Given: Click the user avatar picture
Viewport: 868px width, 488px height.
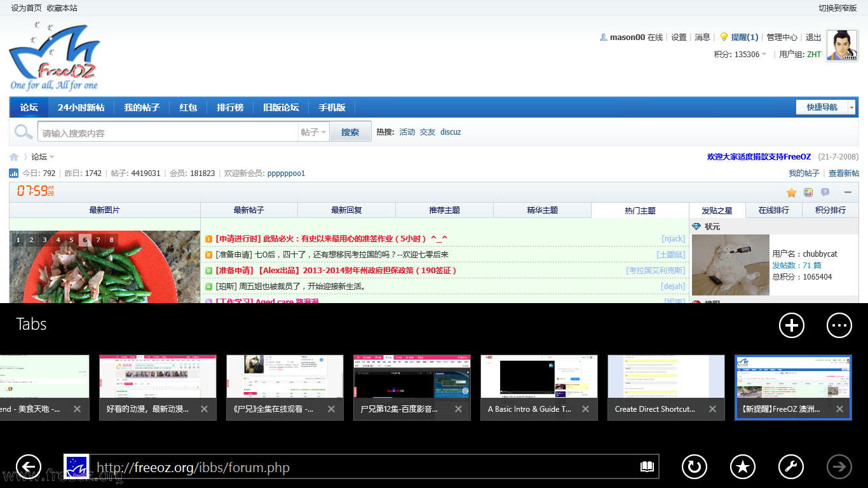Looking at the screenshot, I should (842, 46).
